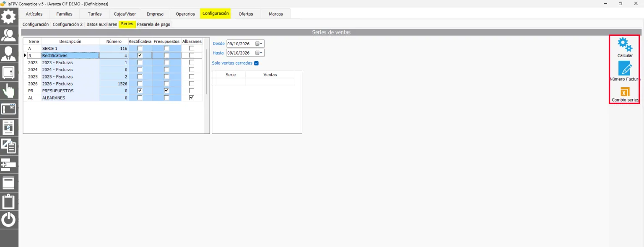The width and height of the screenshot is (644, 247).
Task: Open the POS screen window icon in the sidebar
Action: point(9,109)
